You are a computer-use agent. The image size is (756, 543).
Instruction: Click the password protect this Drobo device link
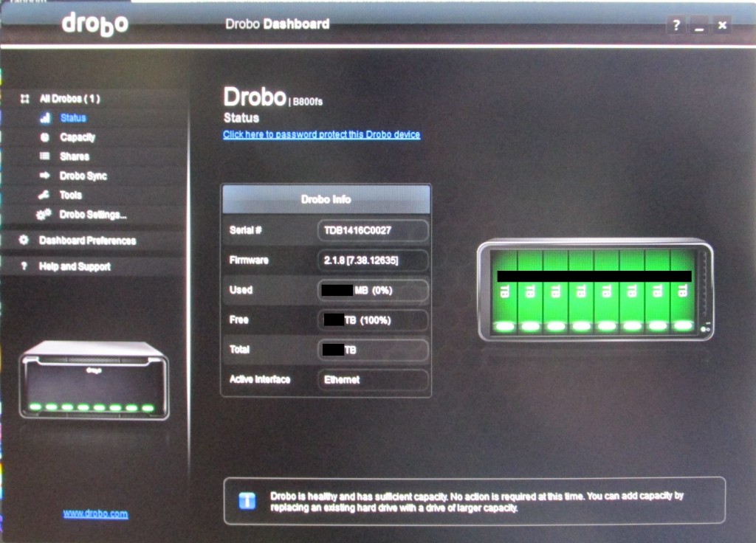[322, 134]
